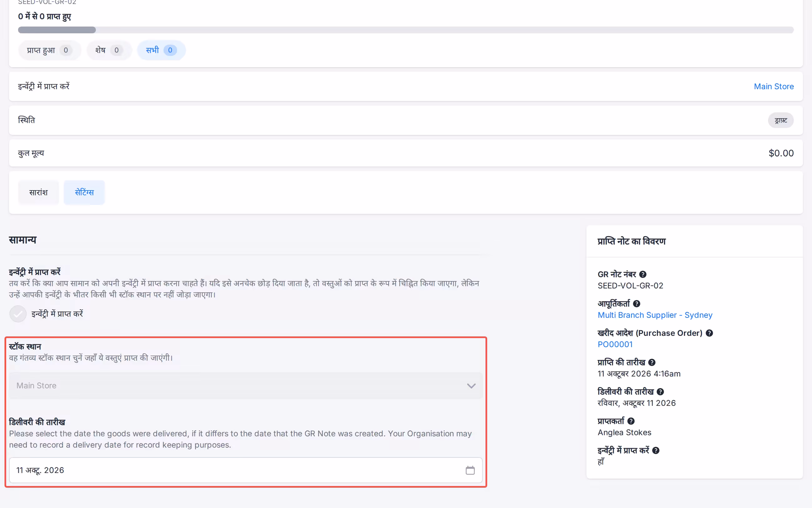The height and width of the screenshot is (508, 812).
Task: Click the ड्राफ़्ट status badge
Action: click(780, 120)
